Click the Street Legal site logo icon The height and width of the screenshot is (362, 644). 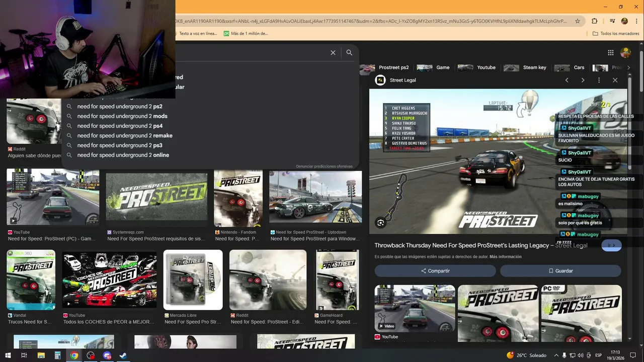click(x=380, y=80)
